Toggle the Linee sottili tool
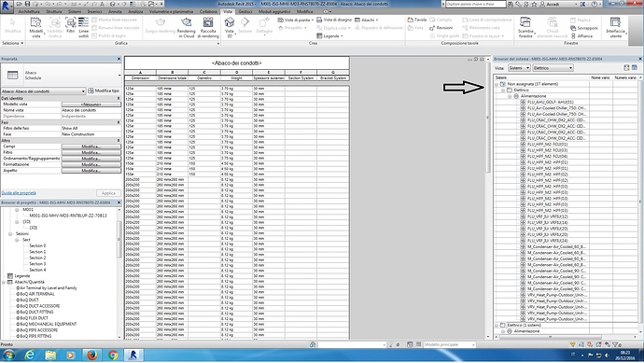This screenshot has width=644, height=363. [83, 27]
